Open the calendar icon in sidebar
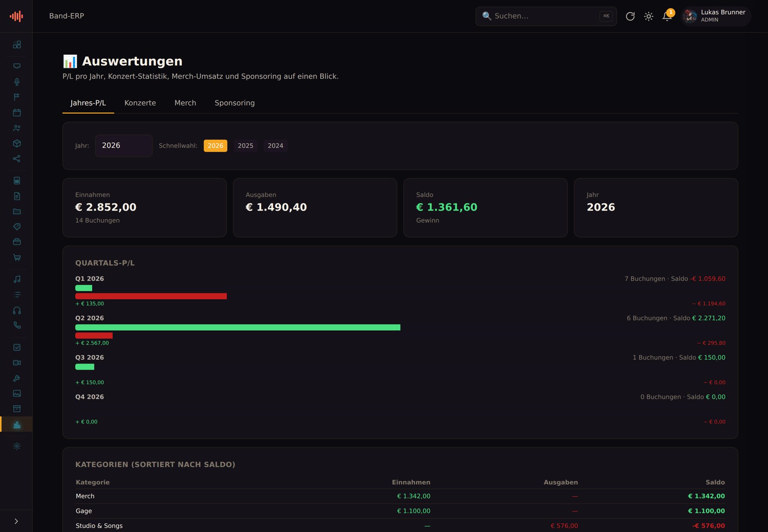This screenshot has height=532, width=768. [x=17, y=113]
